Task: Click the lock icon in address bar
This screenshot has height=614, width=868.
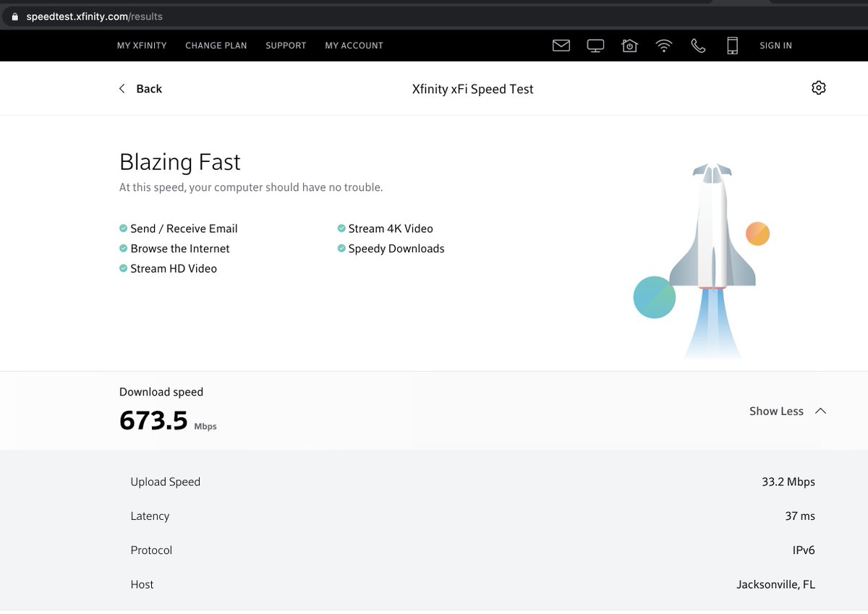Action: [x=14, y=17]
